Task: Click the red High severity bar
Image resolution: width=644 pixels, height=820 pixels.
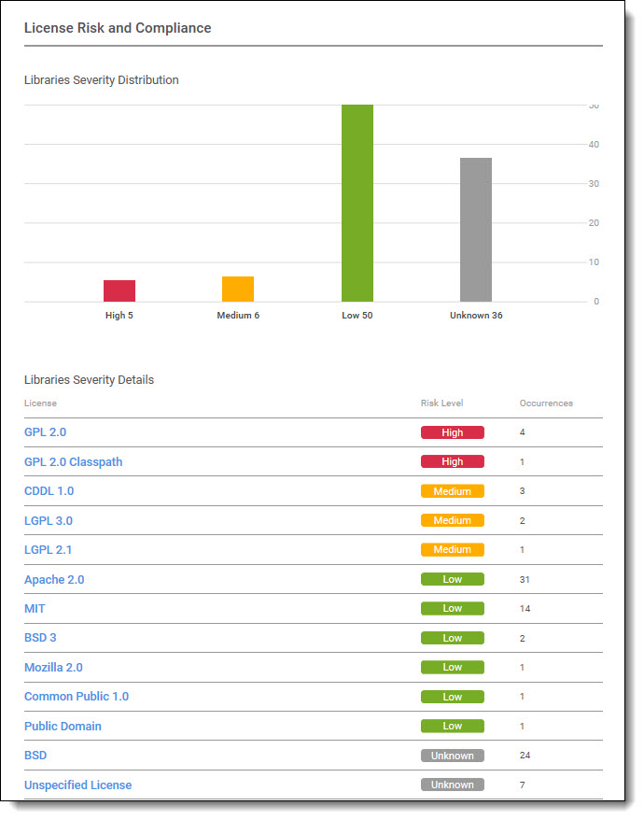Action: (x=119, y=290)
